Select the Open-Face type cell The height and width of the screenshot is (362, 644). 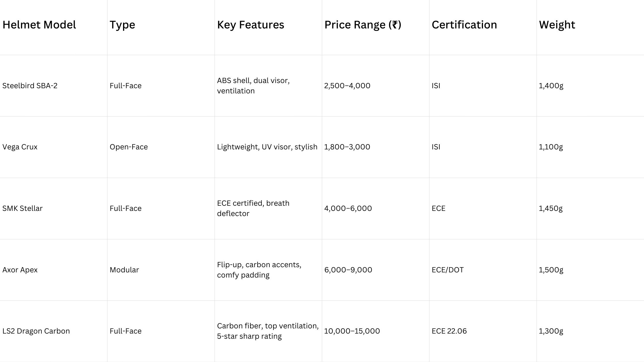click(x=129, y=147)
